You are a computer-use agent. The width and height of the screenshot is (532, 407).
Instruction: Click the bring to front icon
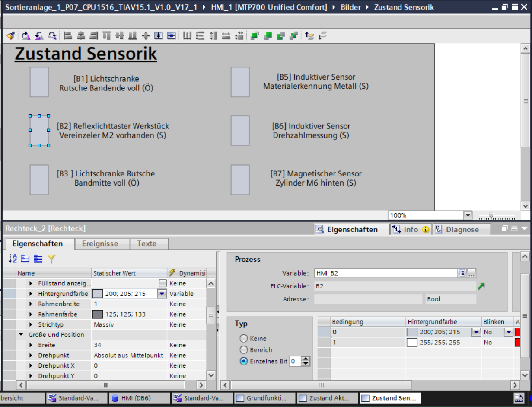(x=255, y=36)
